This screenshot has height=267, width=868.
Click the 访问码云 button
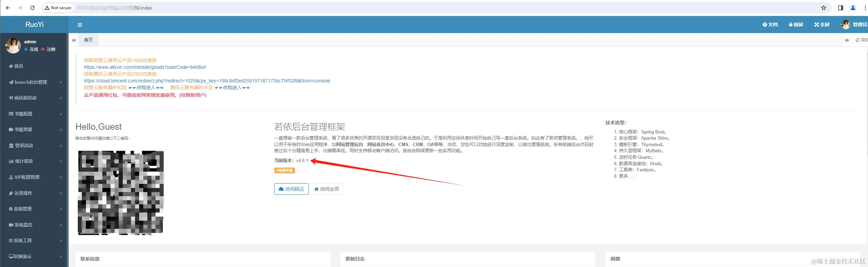pos(291,189)
